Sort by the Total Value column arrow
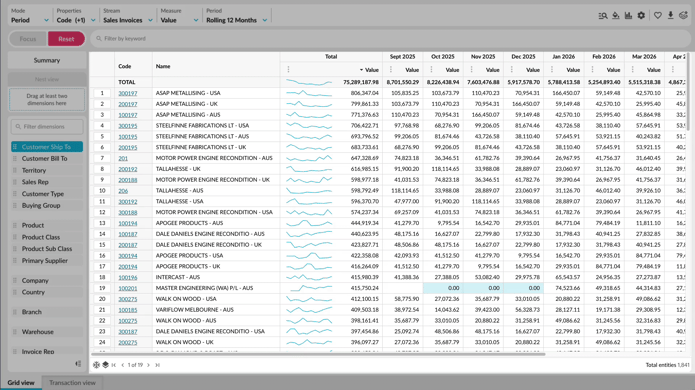The width and height of the screenshot is (695, 390). click(361, 70)
